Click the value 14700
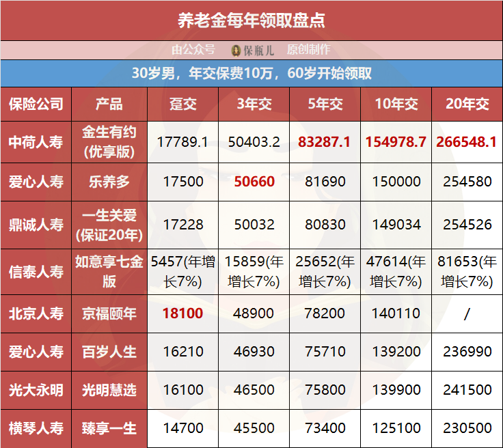Screen dimensions: 503x448 pyautogui.click(x=183, y=428)
